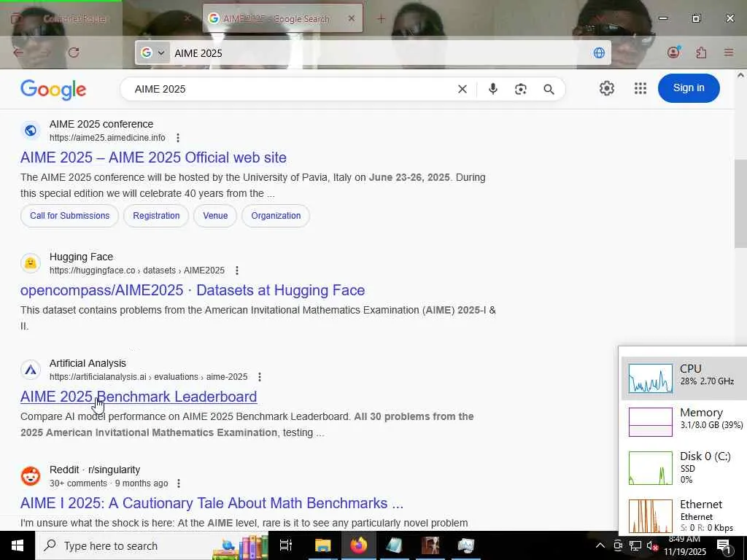Open the extensions puzzle-piece icon
Screen dimensions: 747x560
tap(701, 52)
